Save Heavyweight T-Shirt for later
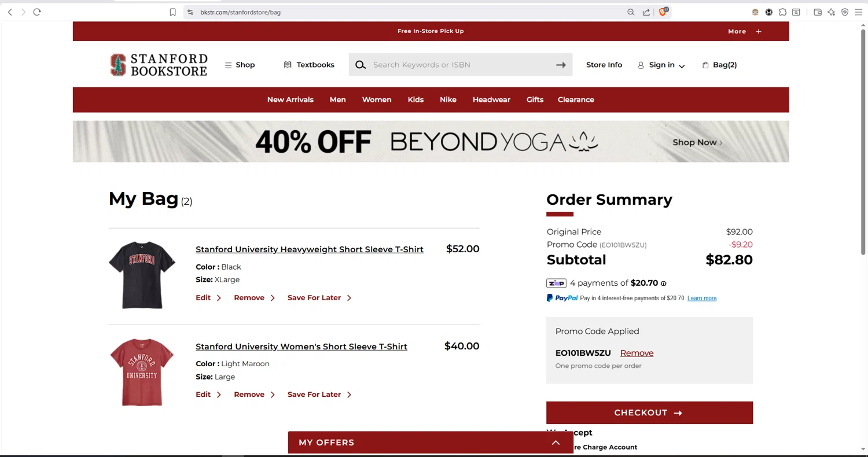Viewport: 868px width, 457px height. 319,298
